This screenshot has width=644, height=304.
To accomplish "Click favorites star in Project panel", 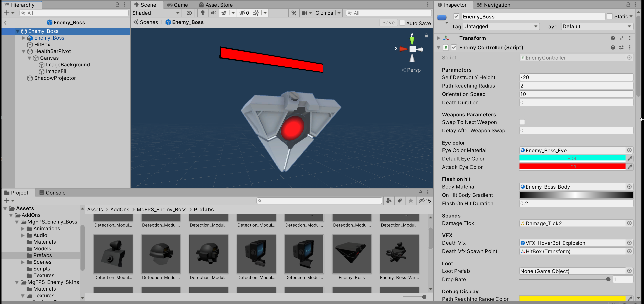I will (x=410, y=201).
